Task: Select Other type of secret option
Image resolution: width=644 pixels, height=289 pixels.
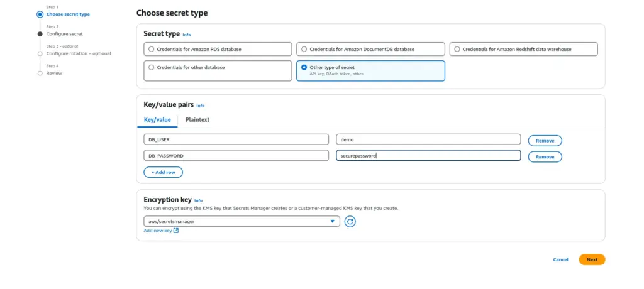Action: (x=304, y=67)
